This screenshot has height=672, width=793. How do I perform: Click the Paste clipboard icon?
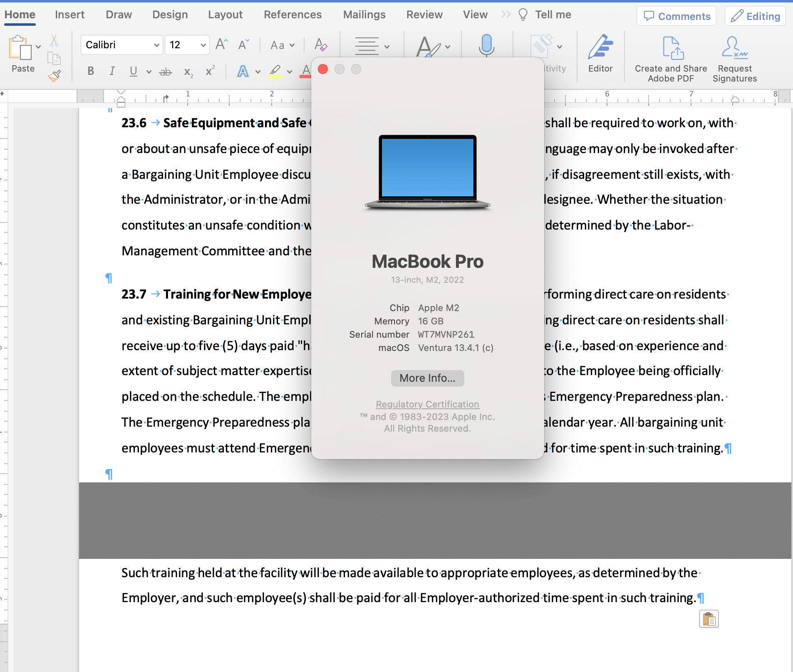point(20,47)
